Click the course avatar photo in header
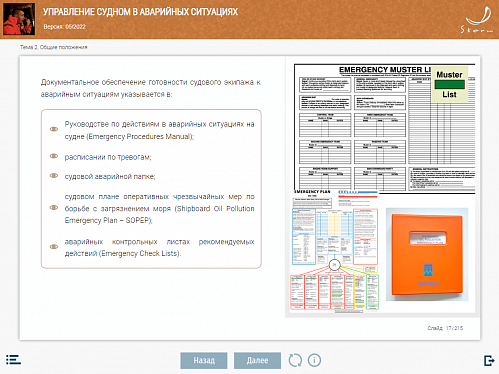This screenshot has height=374, width=499. point(19,19)
